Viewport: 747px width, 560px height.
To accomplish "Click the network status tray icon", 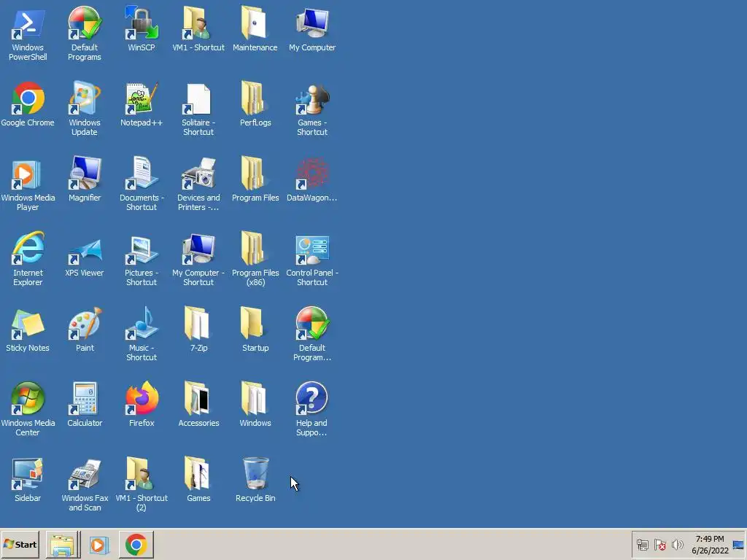I will tap(642, 545).
